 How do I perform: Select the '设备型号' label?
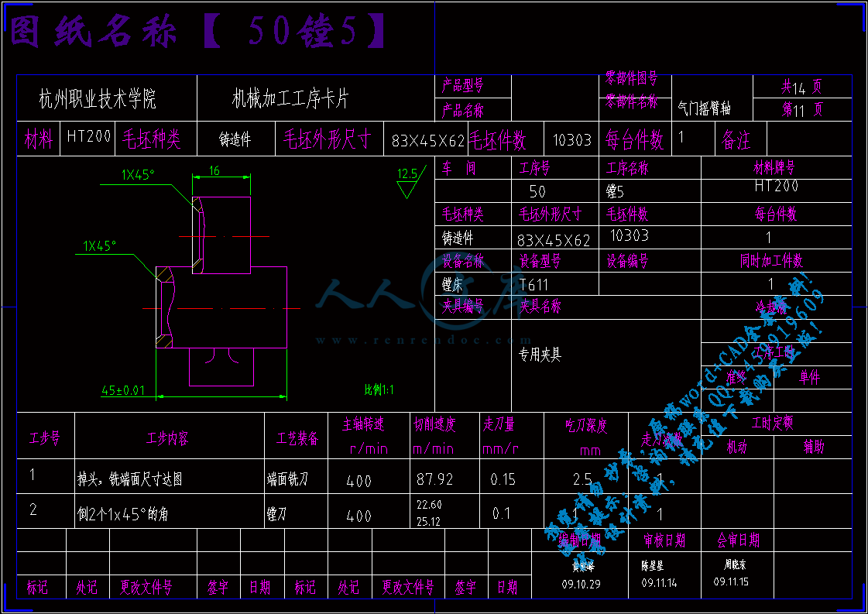point(540,260)
